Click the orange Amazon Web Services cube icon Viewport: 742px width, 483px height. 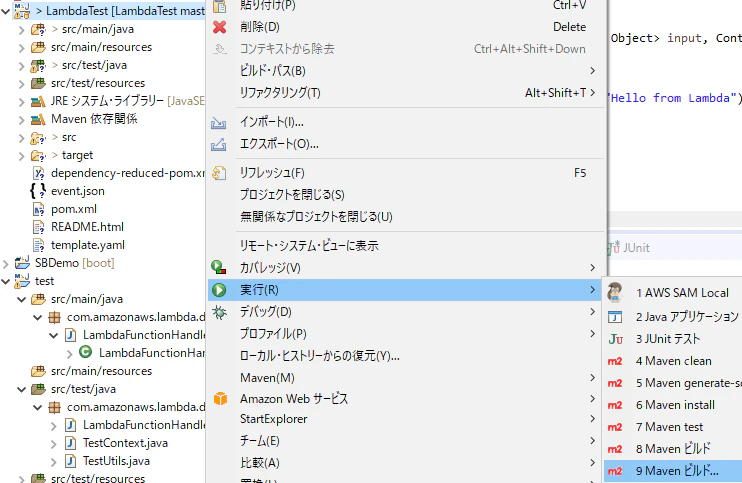pos(220,399)
